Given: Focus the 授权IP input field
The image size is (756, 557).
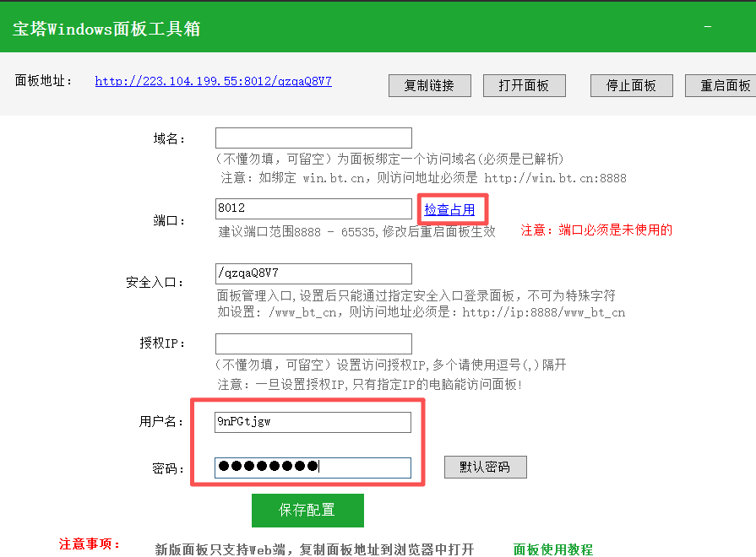Looking at the screenshot, I should [313, 343].
